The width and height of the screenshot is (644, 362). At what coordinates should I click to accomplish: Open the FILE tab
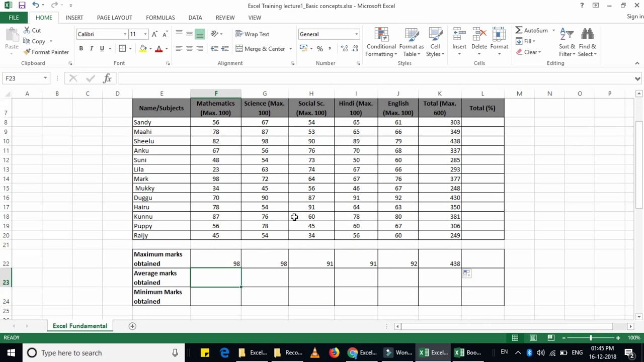click(x=14, y=18)
